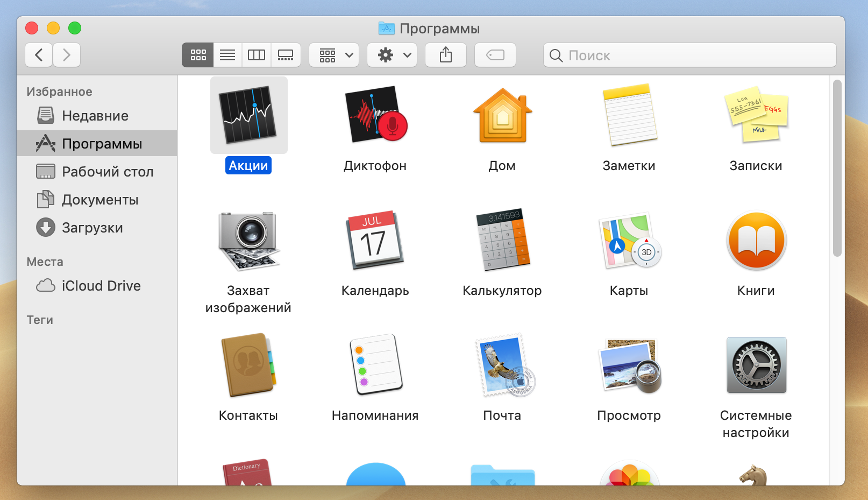Click the Просмотр label text
This screenshot has width=868, height=500.
(629, 416)
